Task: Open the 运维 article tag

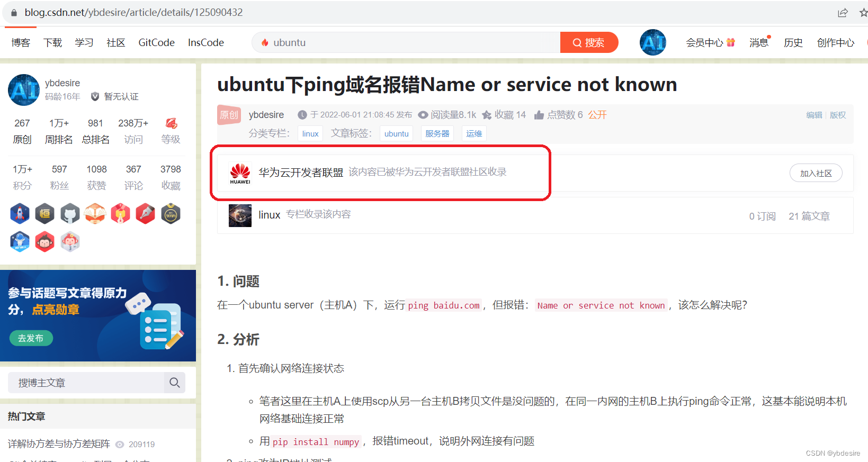Action: click(474, 133)
